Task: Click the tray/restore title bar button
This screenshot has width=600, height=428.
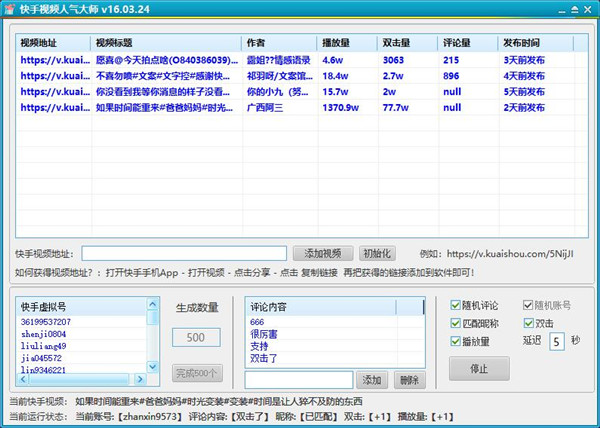Action: 575,10
